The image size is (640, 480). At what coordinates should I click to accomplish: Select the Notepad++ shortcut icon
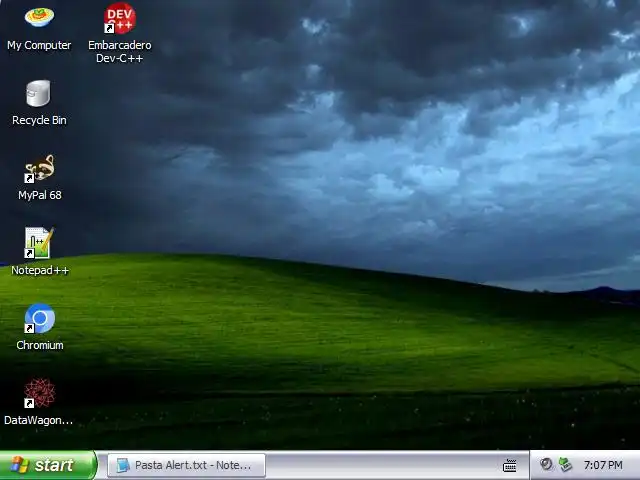pyautogui.click(x=39, y=243)
